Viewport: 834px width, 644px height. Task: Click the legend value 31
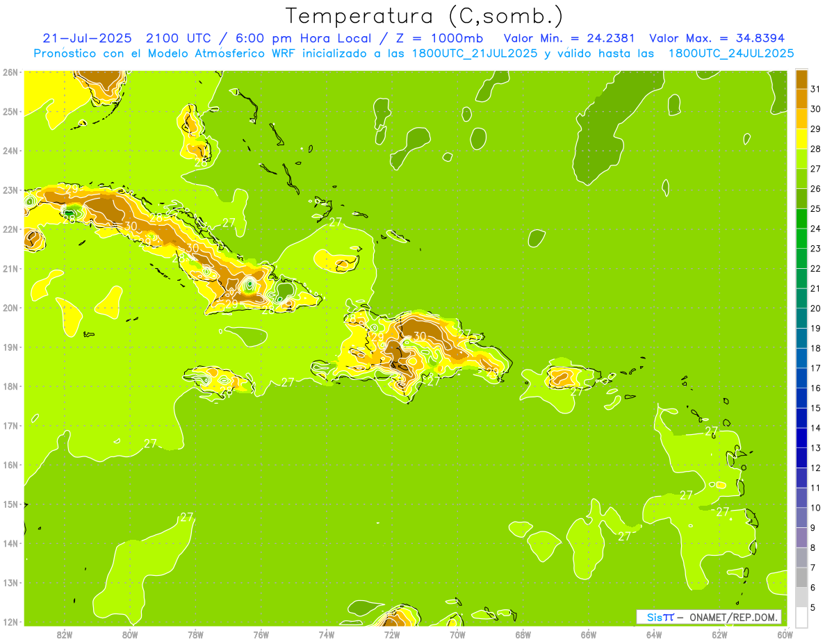(816, 89)
